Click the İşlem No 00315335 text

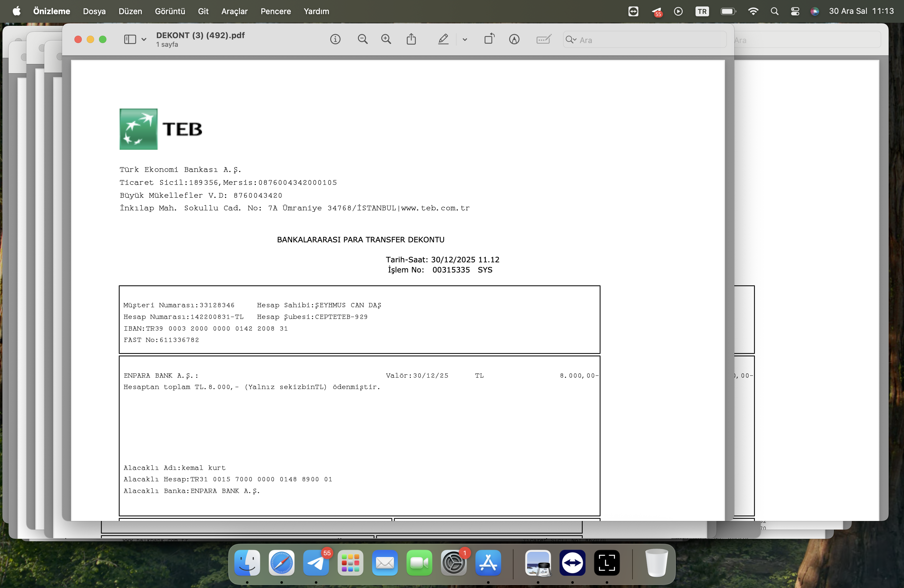tap(429, 270)
